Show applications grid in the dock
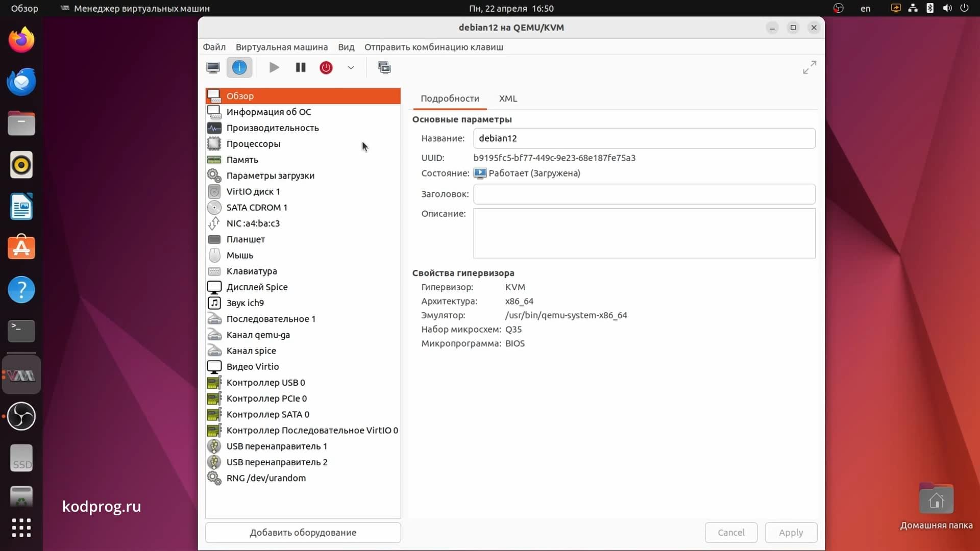This screenshot has width=980, height=551. (x=21, y=528)
